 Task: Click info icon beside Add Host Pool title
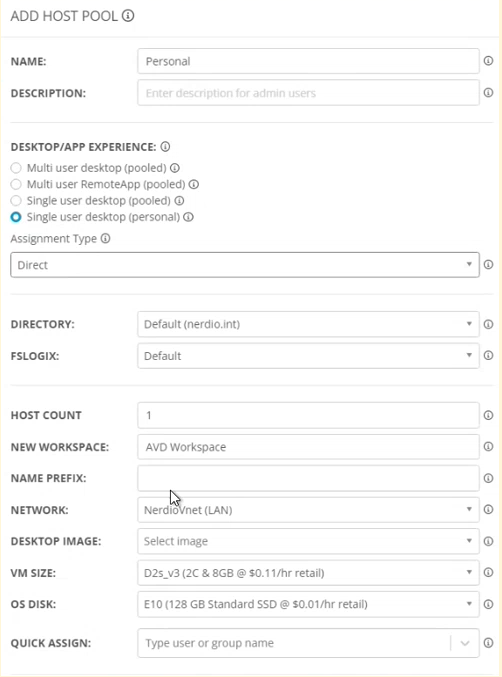pos(128,16)
